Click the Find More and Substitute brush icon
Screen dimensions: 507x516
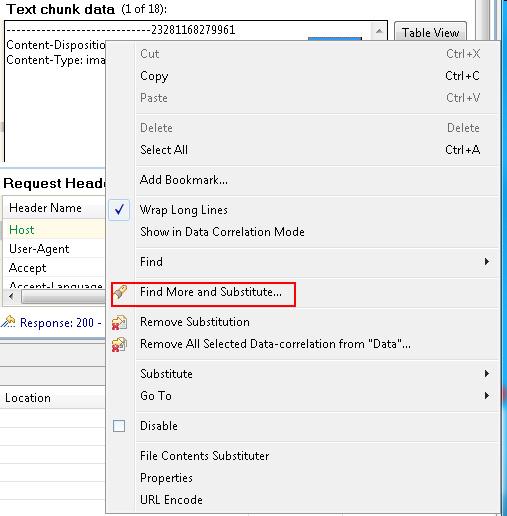[x=120, y=292]
